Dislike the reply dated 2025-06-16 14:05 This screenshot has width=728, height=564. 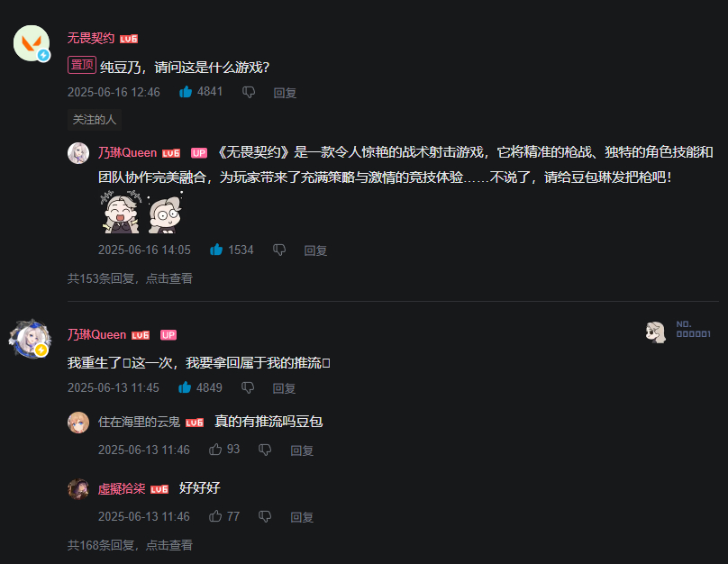(279, 250)
